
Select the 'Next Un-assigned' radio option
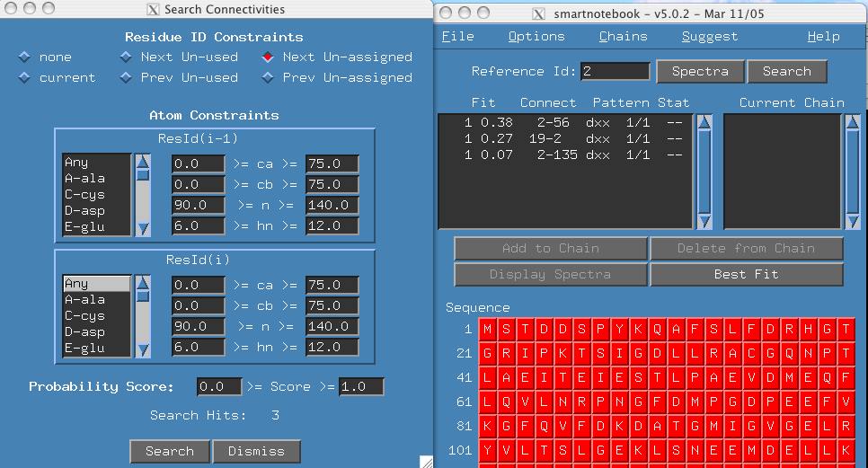(x=268, y=57)
